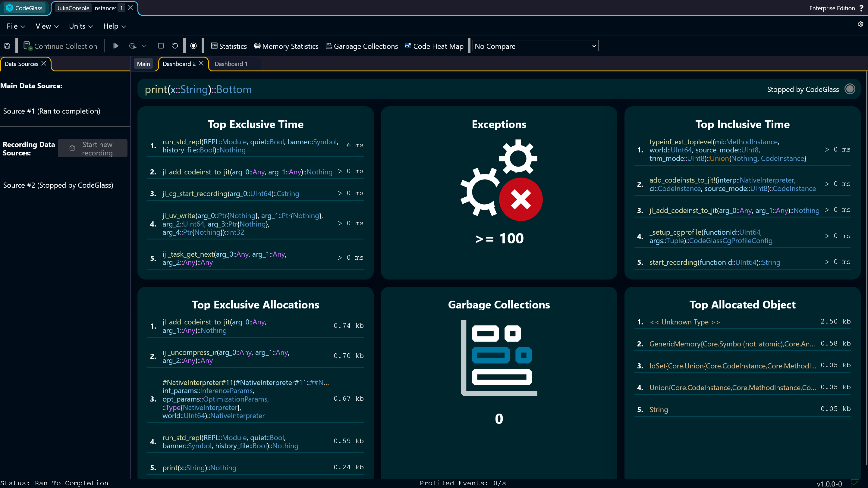Viewport: 868px width, 488px height.
Task: Open the No Compare dropdown
Action: pyautogui.click(x=535, y=46)
